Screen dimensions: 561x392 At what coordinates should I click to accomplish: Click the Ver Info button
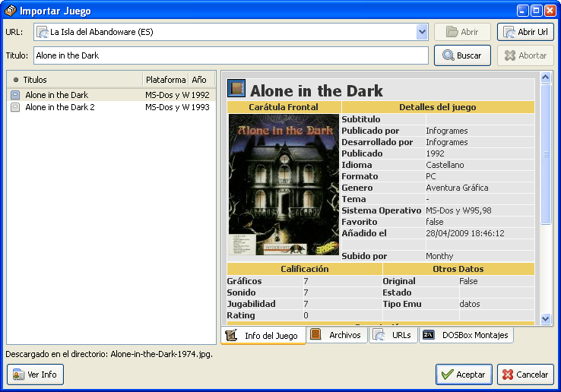[36, 375]
